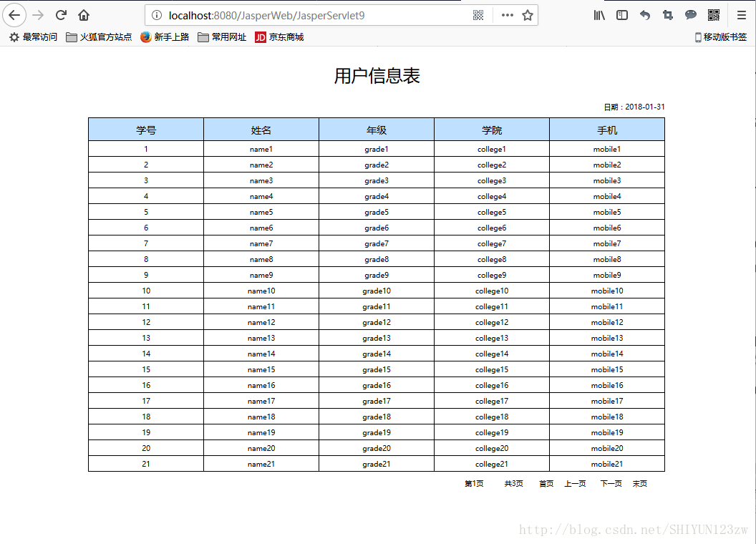Screen dimensions: 756x544
Task: Click the 学号 column header
Action: 146,130
